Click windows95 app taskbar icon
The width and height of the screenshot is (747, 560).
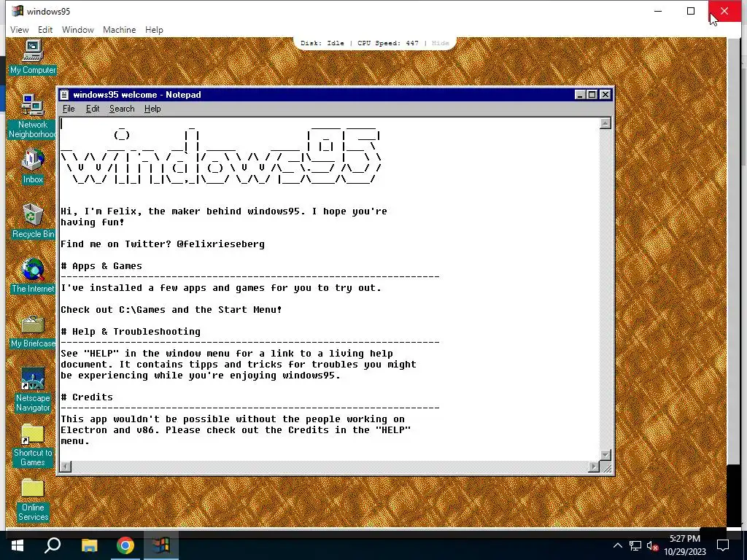pos(161,545)
